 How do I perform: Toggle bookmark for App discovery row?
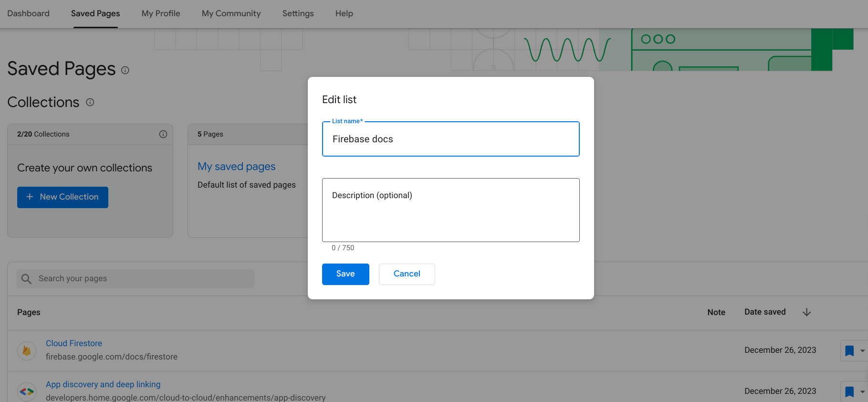pos(849,391)
